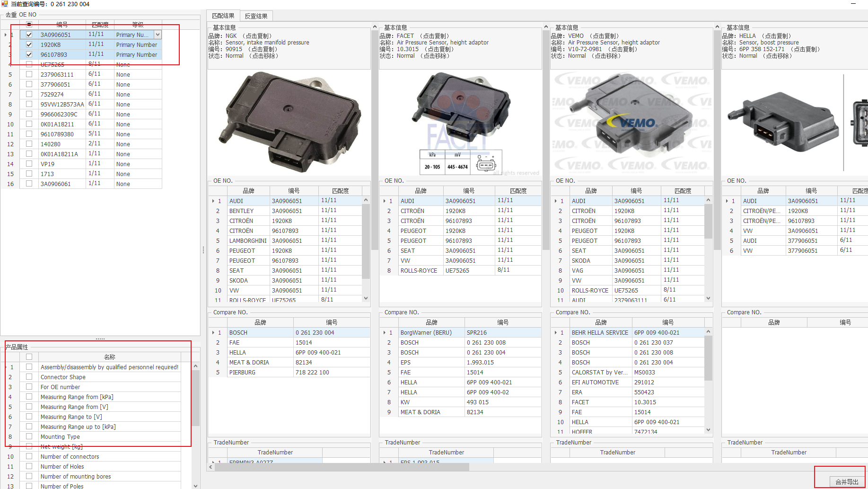
Task: Open the Primary Number dropdown for 3A0906051
Action: pyautogui.click(x=158, y=35)
